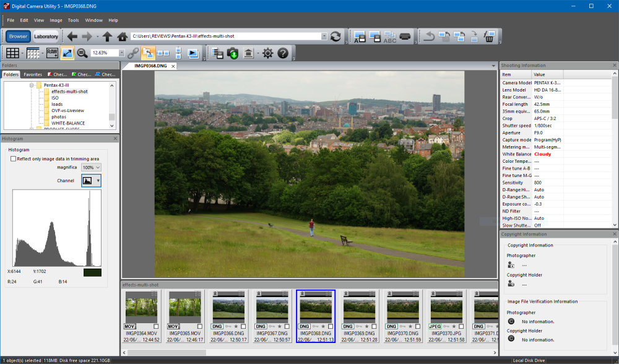Open the Tools menu
619x364 pixels.
[74, 20]
